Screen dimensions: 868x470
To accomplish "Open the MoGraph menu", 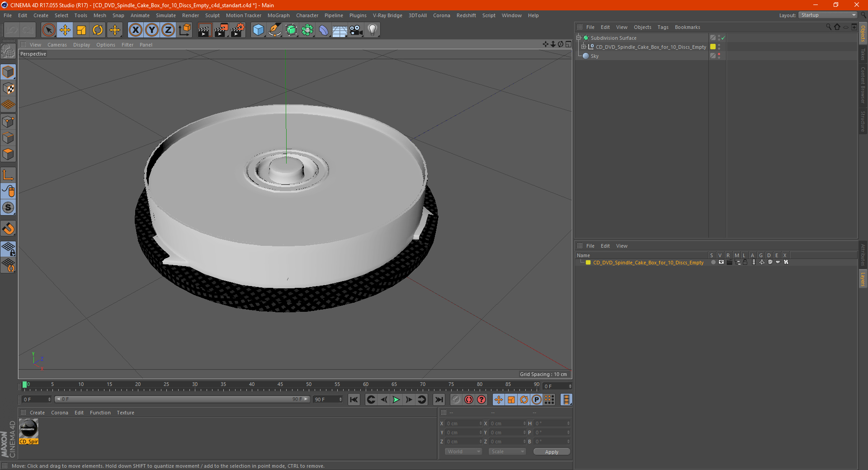I will pos(278,15).
